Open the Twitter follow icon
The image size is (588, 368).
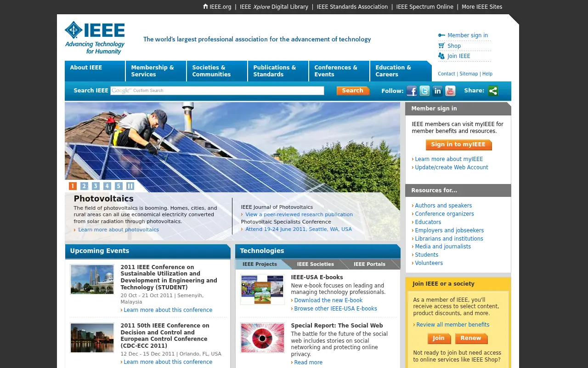[424, 91]
